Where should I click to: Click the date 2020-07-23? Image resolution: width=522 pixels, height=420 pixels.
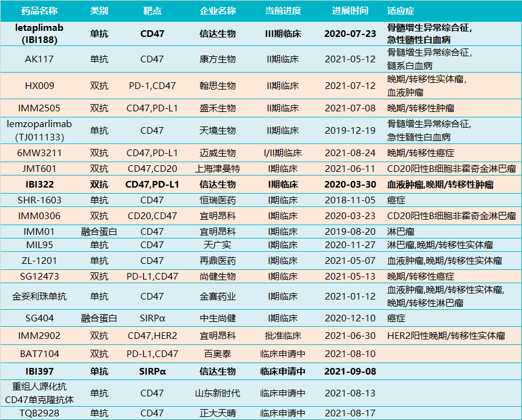[350, 34]
